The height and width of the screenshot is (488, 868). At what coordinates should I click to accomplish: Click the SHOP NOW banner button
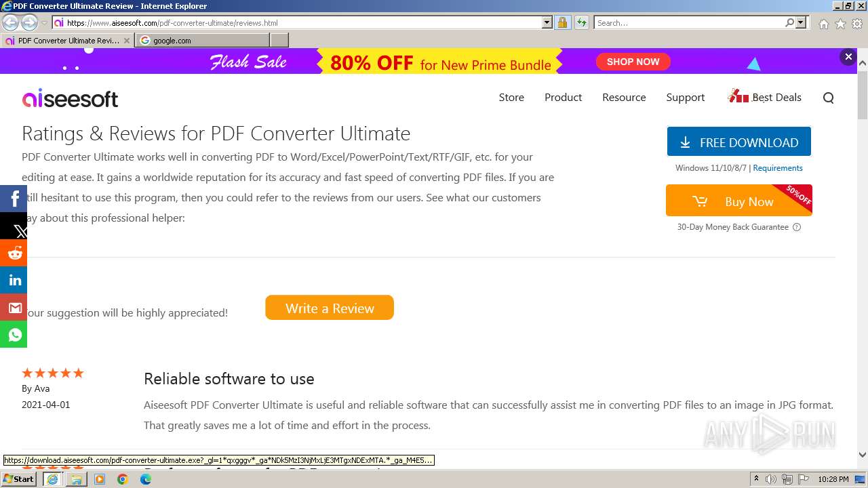(x=633, y=62)
